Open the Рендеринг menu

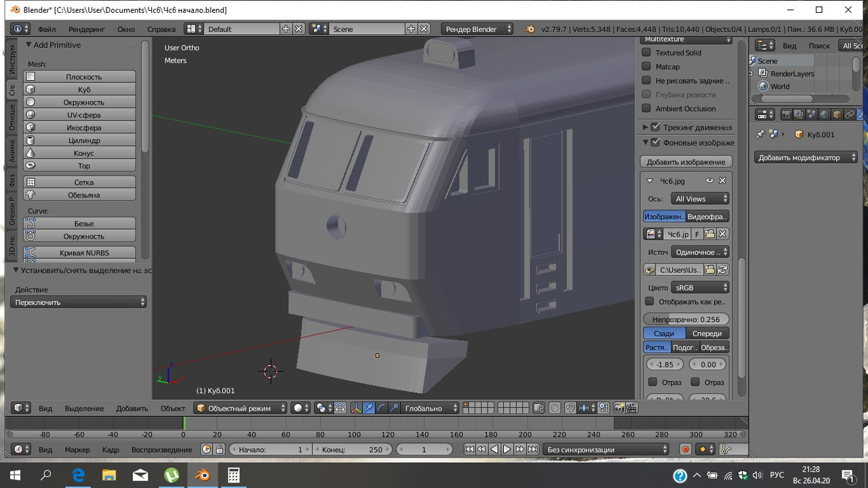click(87, 29)
